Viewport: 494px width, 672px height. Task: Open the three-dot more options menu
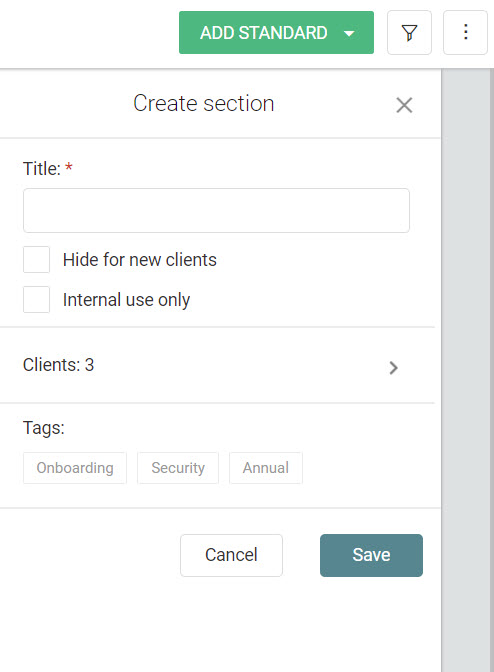[x=465, y=33]
